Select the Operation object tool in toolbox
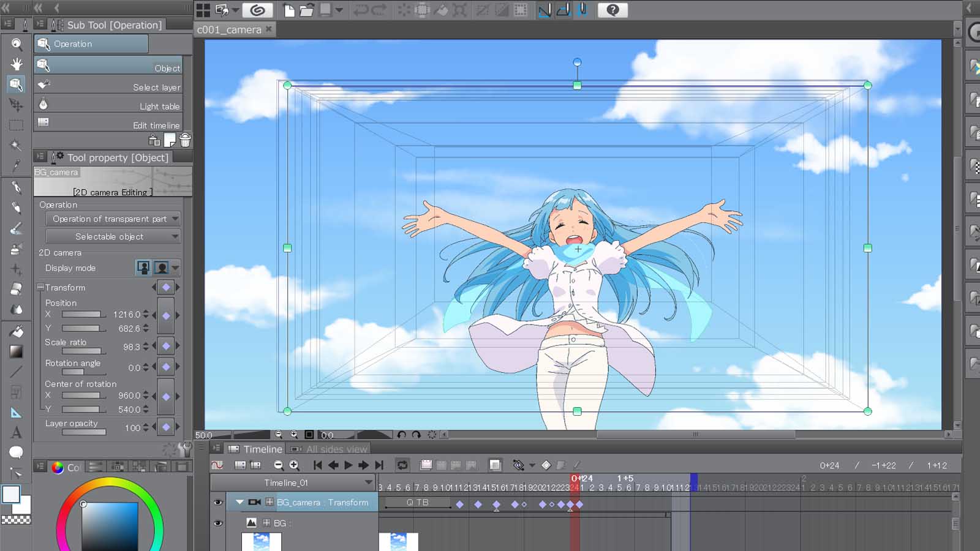This screenshot has height=551, width=980. click(x=17, y=84)
